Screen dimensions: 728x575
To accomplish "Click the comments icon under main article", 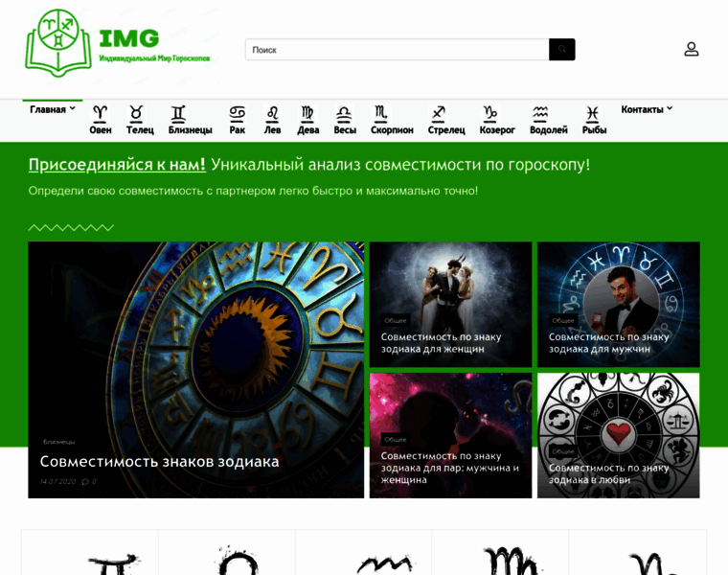I will pos(85,482).
